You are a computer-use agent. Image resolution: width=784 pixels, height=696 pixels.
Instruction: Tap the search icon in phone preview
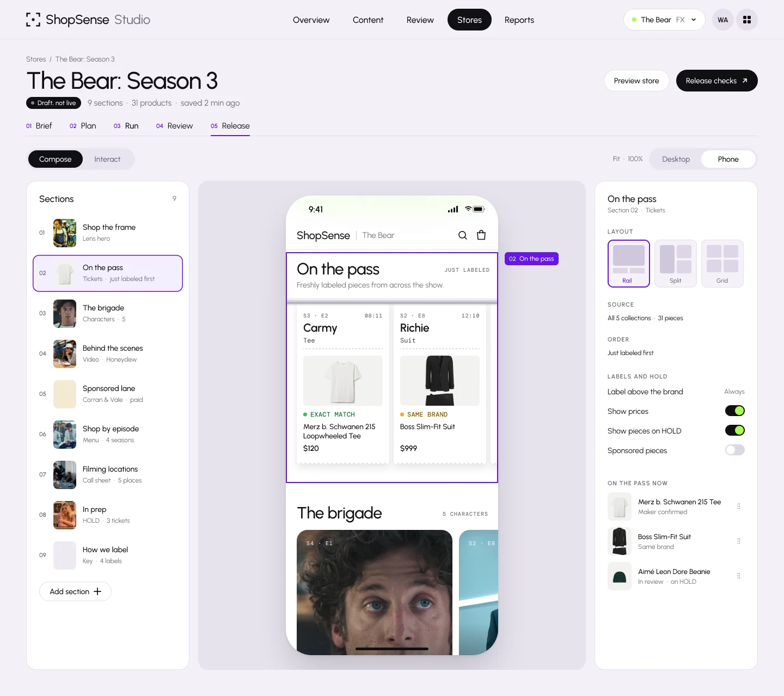click(463, 235)
